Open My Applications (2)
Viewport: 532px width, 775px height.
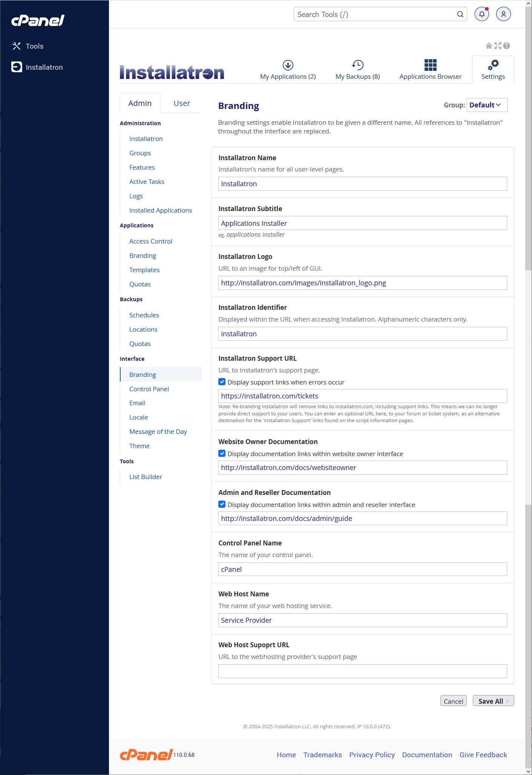[288, 70]
